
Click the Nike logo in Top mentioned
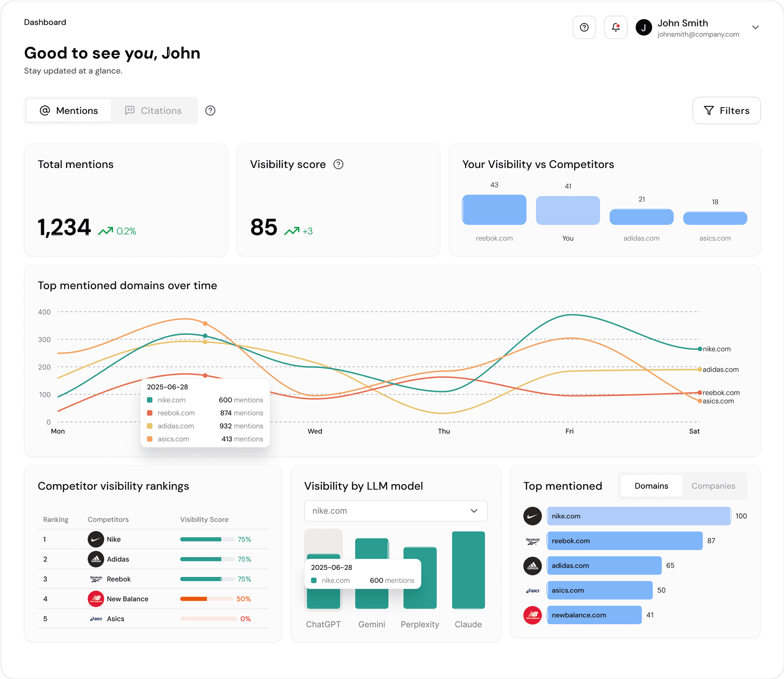coord(532,516)
